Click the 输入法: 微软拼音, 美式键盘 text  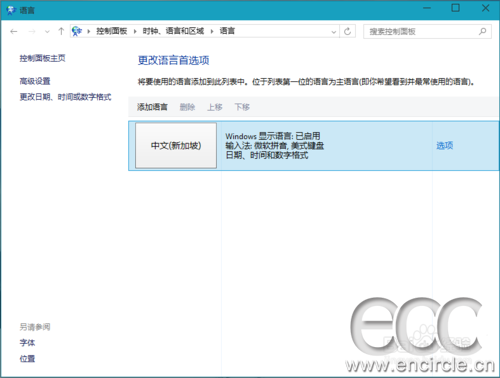click(275, 146)
